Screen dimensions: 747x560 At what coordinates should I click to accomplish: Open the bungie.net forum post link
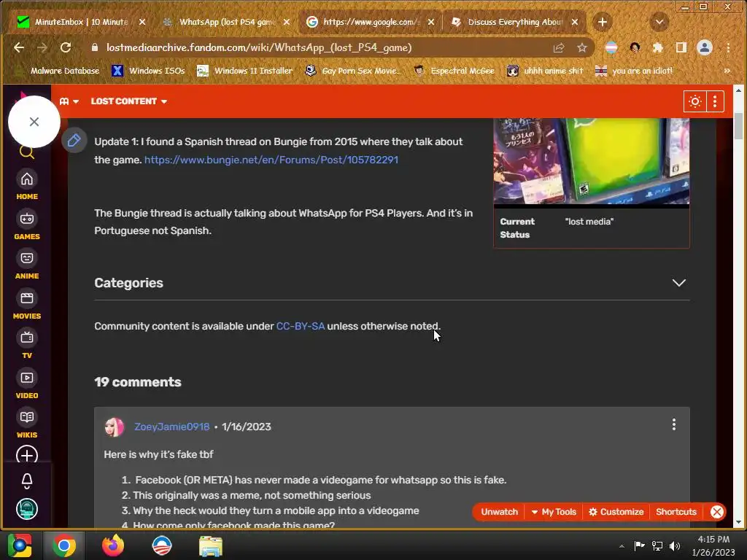tap(271, 160)
